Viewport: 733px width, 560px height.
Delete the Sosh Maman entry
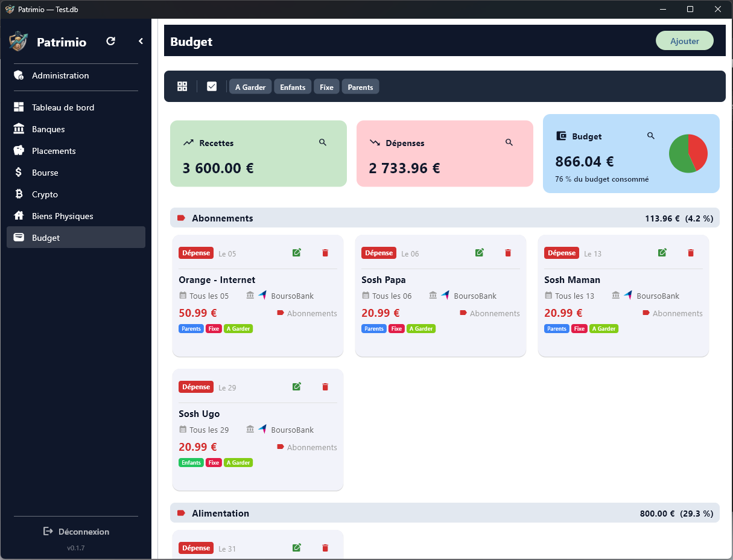click(691, 253)
